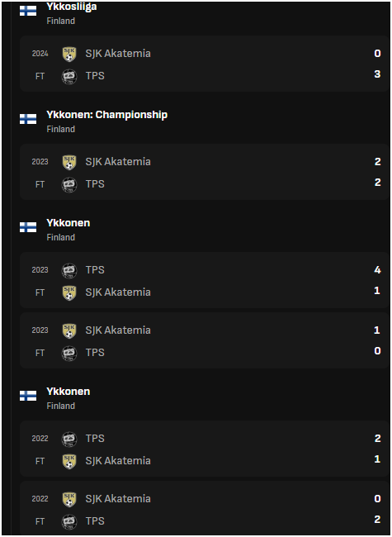Click Finland flag next to Ykkosliiga
392x537 pixels.
click(x=28, y=11)
